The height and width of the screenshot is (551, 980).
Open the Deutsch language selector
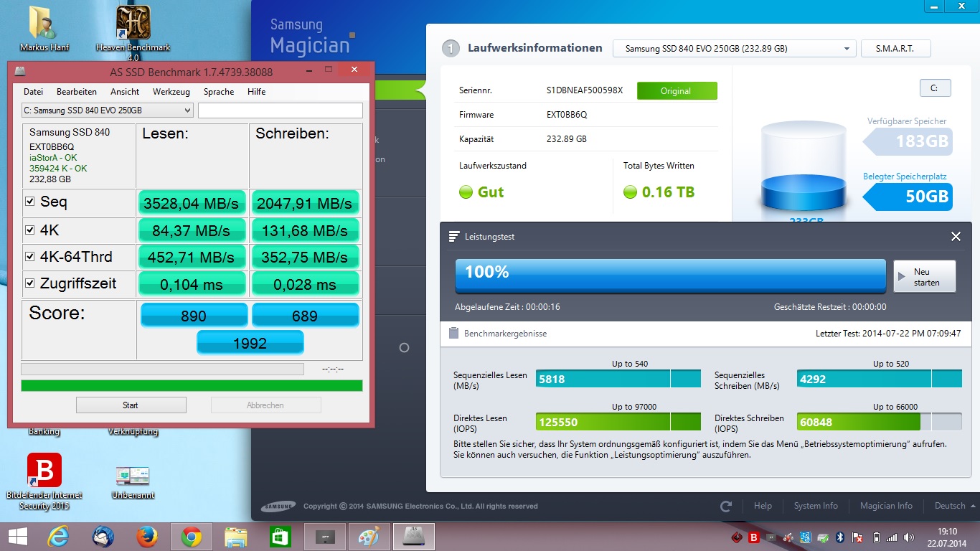954,506
